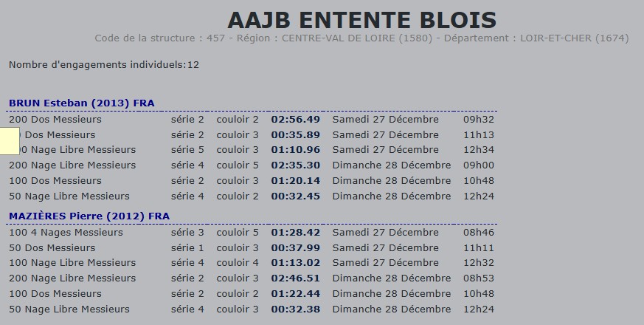The width and height of the screenshot is (644, 325).
Task: Click the 02:35.30 entry time
Action: [x=295, y=165]
